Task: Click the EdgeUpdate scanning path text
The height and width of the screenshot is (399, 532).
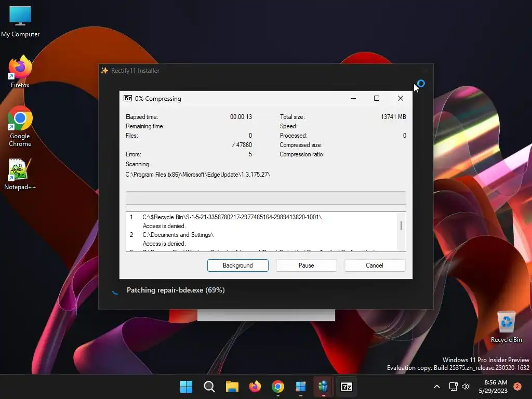Action: (x=198, y=175)
